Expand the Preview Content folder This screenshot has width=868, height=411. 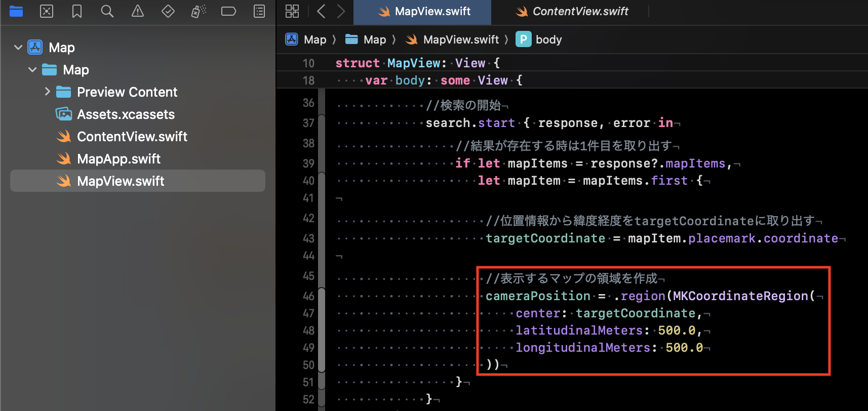[47, 92]
